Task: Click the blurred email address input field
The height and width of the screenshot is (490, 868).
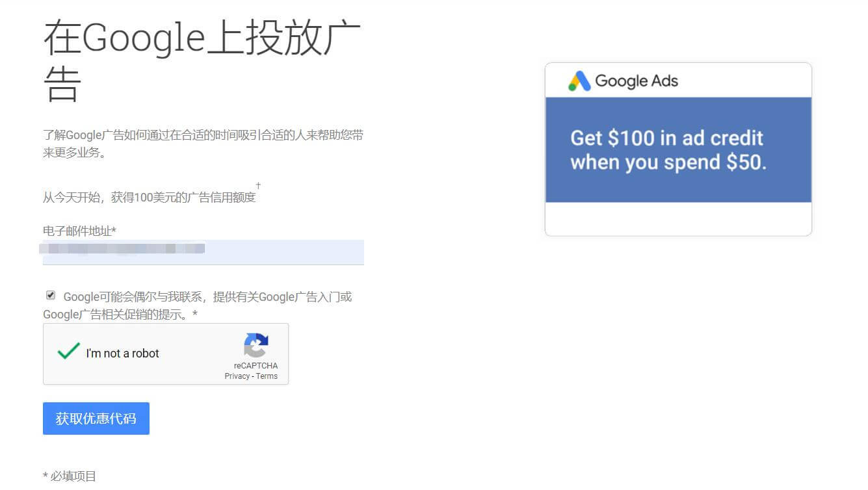Action: click(203, 251)
